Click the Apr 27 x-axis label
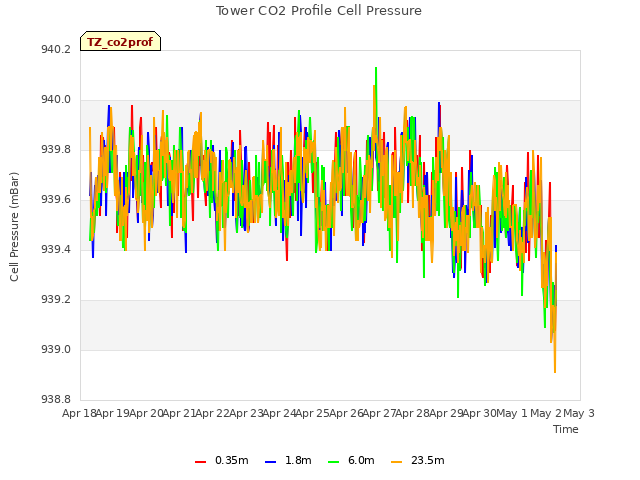 [x=380, y=413]
